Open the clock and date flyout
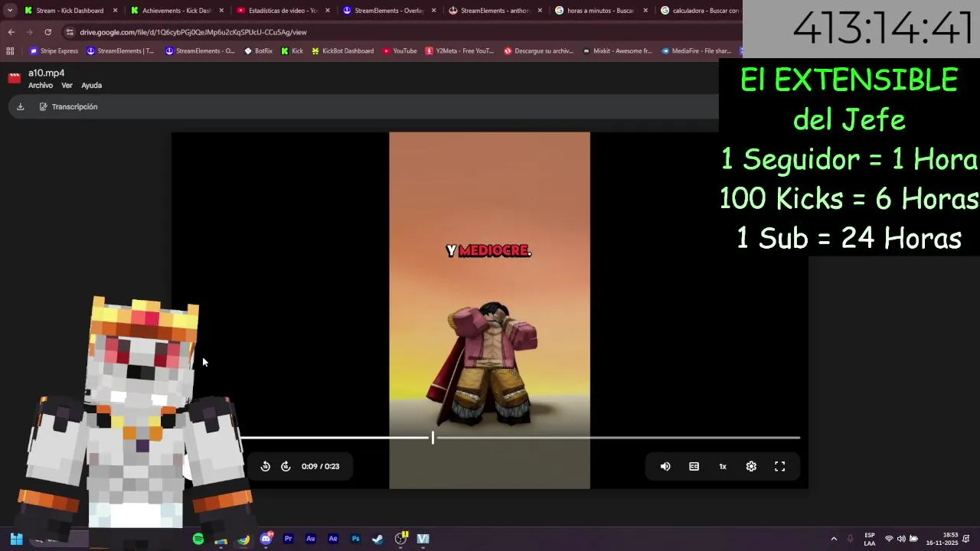Viewport: 980px width, 551px height. pos(943,539)
